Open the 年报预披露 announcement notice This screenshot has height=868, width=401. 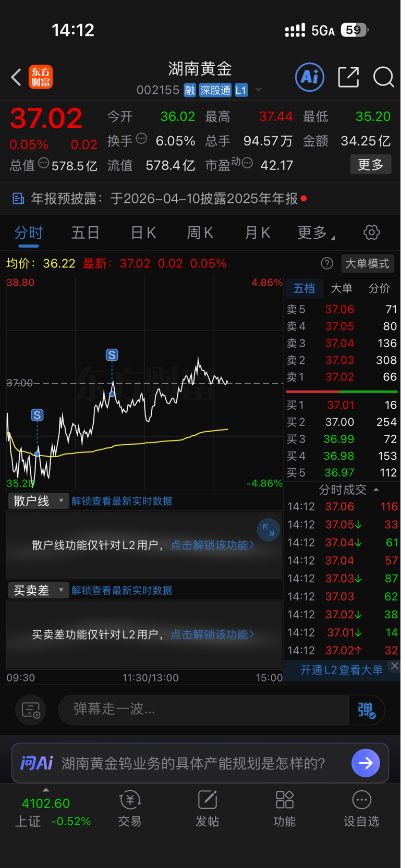[200, 199]
